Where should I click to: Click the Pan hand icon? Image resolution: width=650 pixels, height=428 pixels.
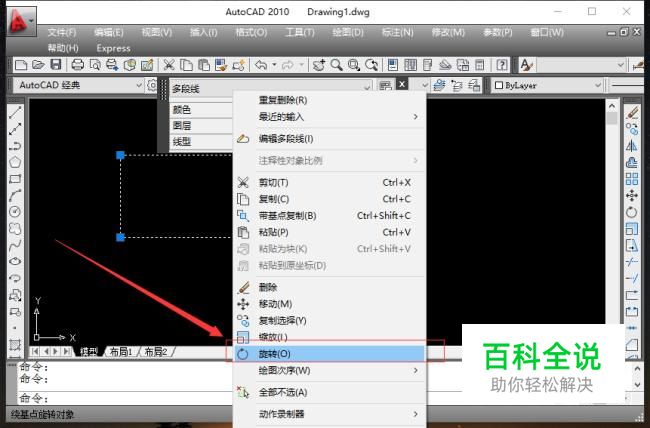(x=319, y=65)
